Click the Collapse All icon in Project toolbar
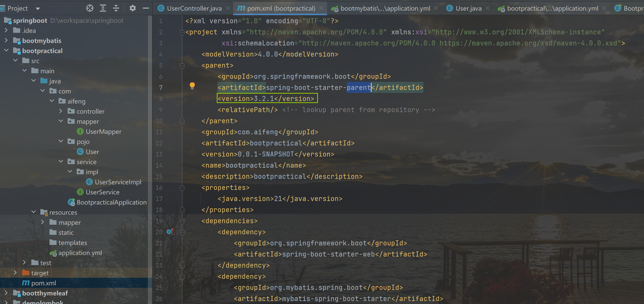The width and height of the screenshot is (644, 304). pos(116,8)
